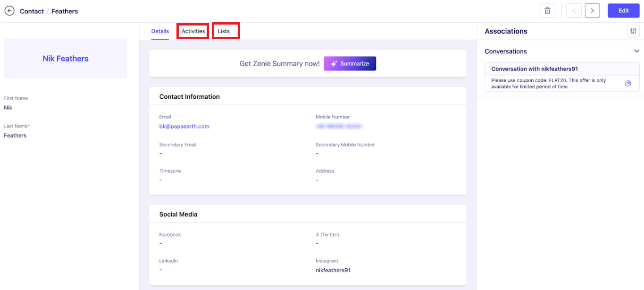Click the FLAT20 coupon message text
Image resolution: width=644 pixels, height=290 pixels.
(x=548, y=84)
